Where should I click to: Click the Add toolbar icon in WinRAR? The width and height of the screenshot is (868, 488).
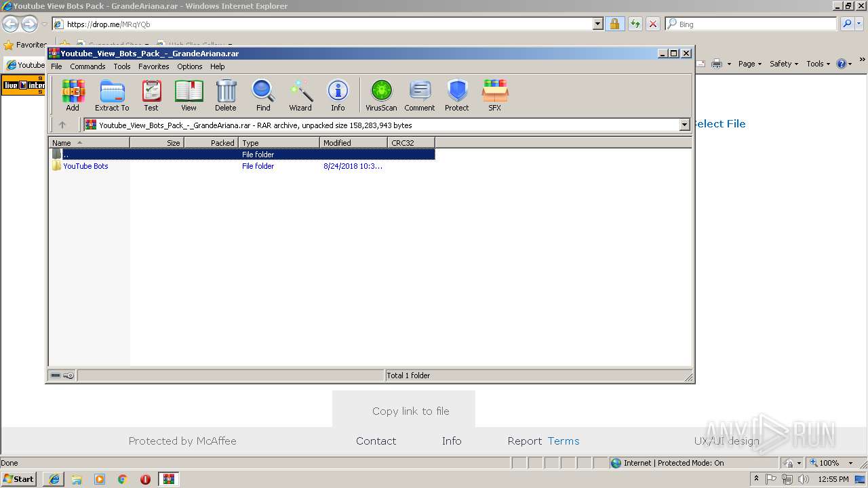pos(73,95)
